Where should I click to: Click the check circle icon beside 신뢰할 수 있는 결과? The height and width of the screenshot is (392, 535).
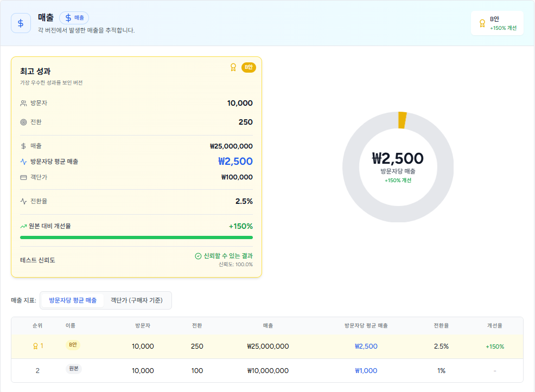coord(198,256)
